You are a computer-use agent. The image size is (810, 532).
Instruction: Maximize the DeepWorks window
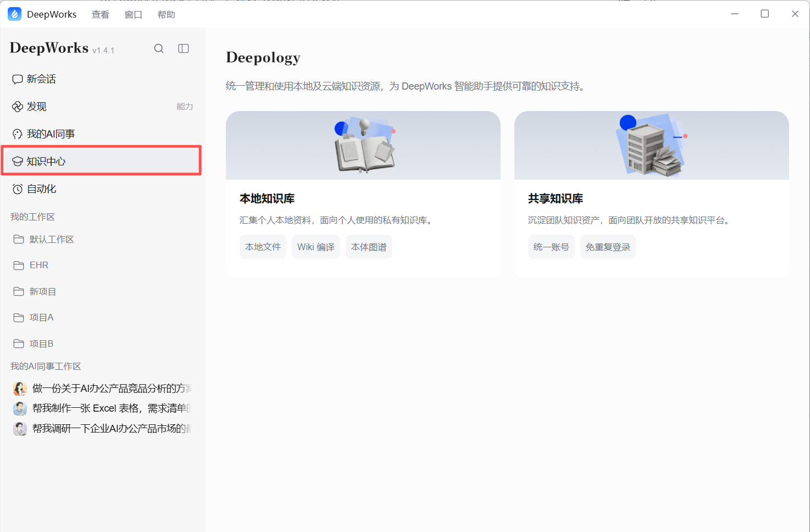pos(764,14)
